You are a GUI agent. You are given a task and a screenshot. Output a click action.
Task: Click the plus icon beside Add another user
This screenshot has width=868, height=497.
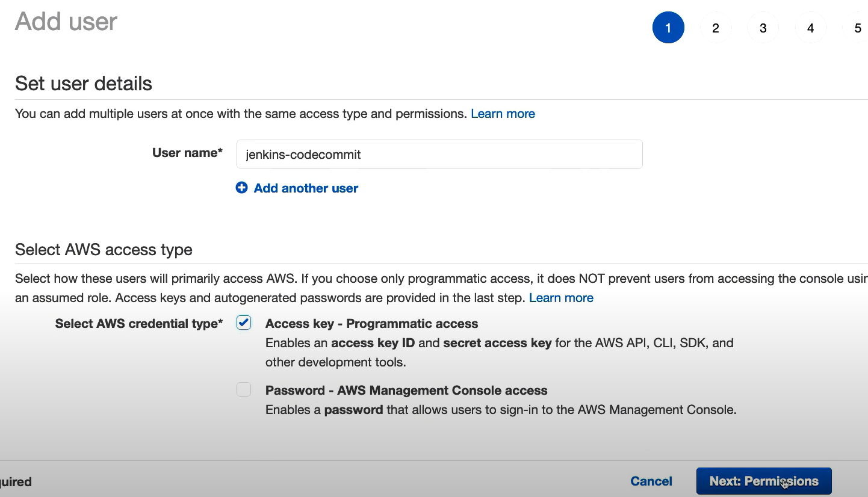pyautogui.click(x=241, y=188)
